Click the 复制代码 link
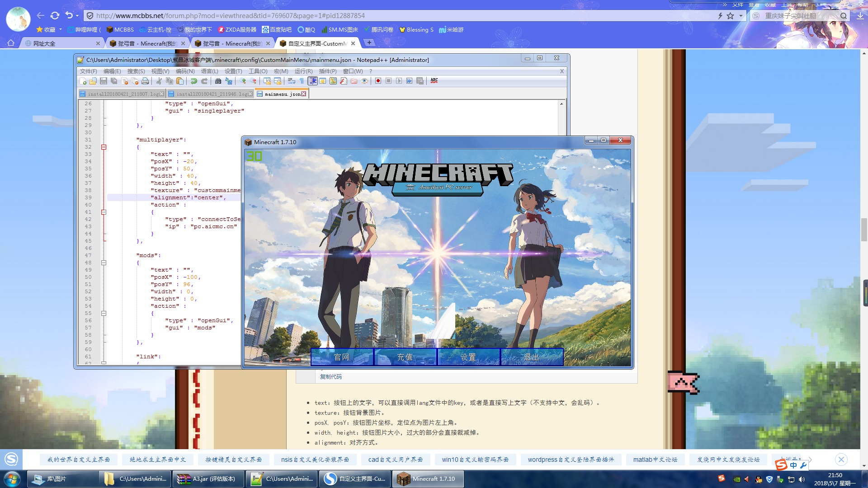868x488 pixels. click(330, 376)
